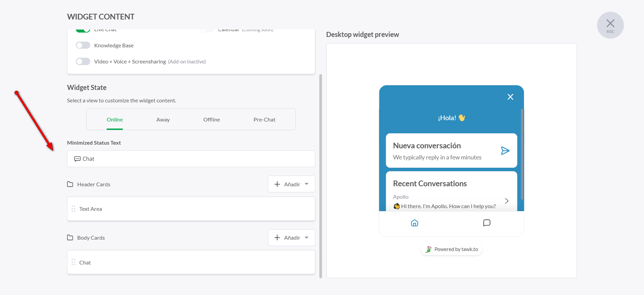Click the Knowledge Base label

point(114,45)
